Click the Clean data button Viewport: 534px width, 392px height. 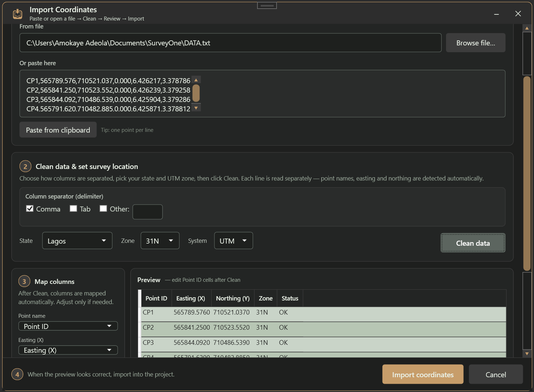tap(473, 243)
